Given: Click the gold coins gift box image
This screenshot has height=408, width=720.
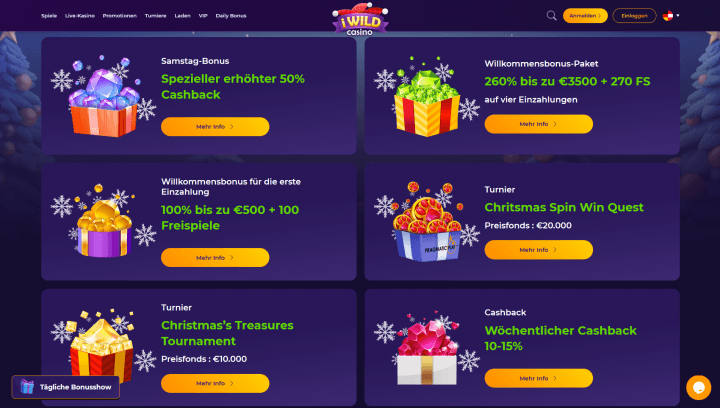Looking at the screenshot, I should pyautogui.click(x=103, y=221).
